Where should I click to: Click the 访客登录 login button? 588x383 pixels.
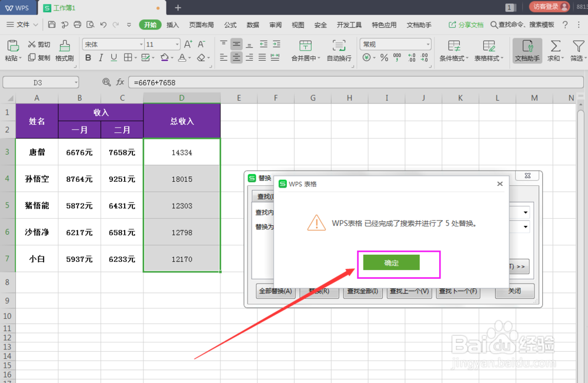(549, 6)
